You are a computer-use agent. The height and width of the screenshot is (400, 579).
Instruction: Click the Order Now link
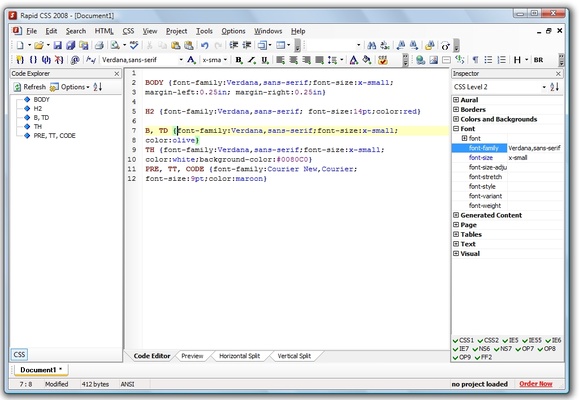pos(536,384)
